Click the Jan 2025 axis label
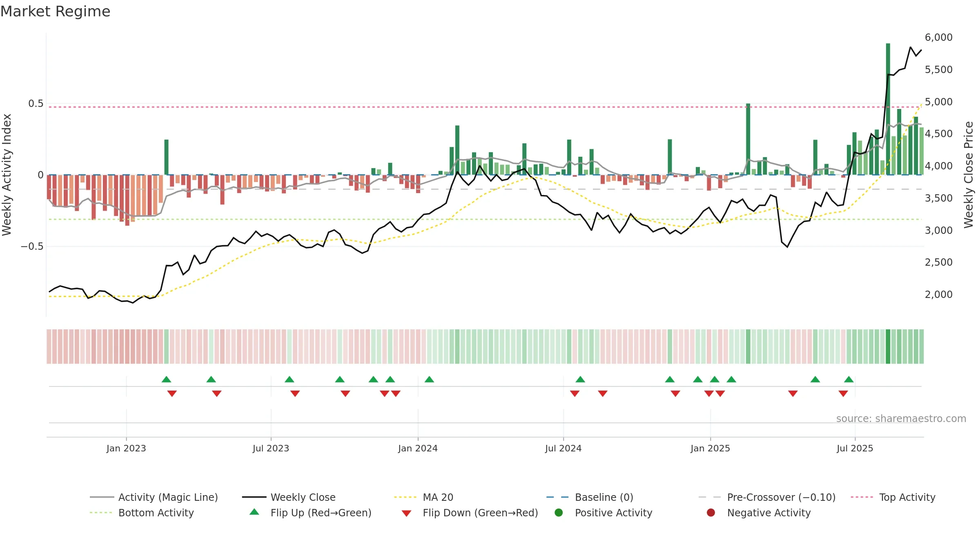Image resolution: width=980 pixels, height=551 pixels. [710, 448]
